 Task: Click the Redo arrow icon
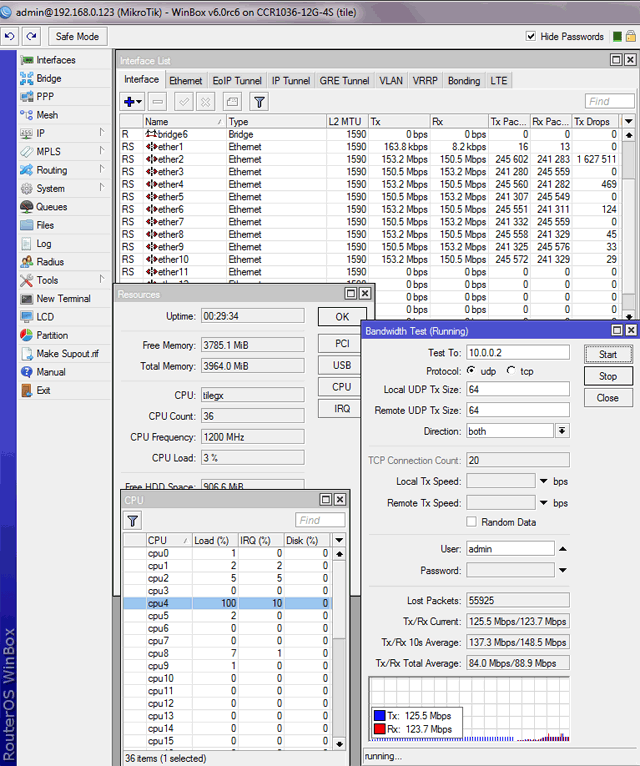[31, 36]
